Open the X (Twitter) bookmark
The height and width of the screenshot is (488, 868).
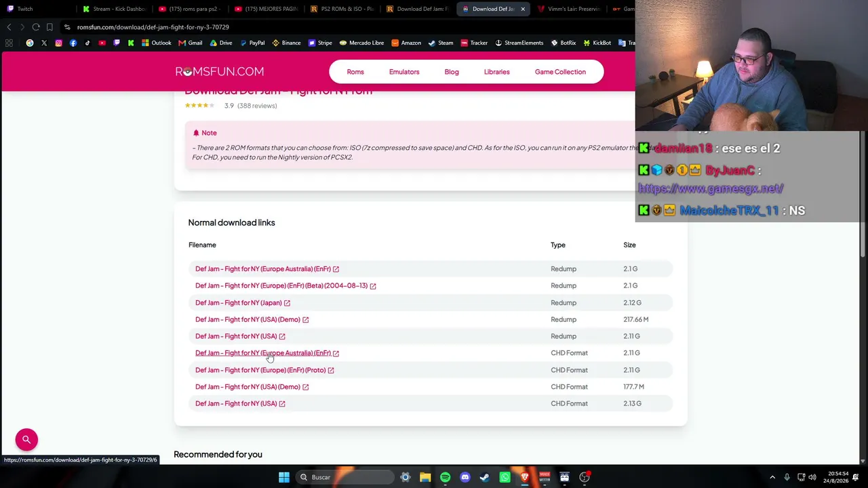click(44, 43)
